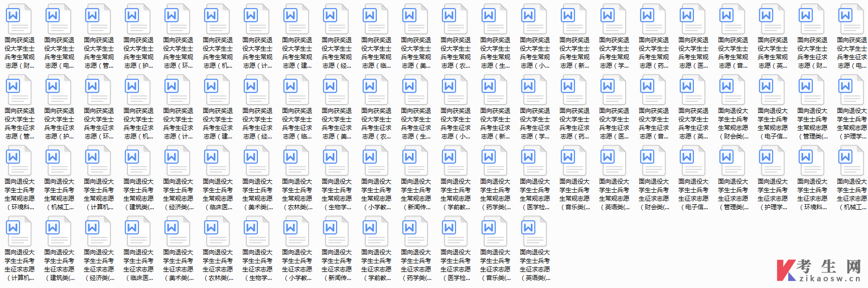
Task: Click file name 退役大学生…征求志愿（计算机…
Action: (20, 265)
